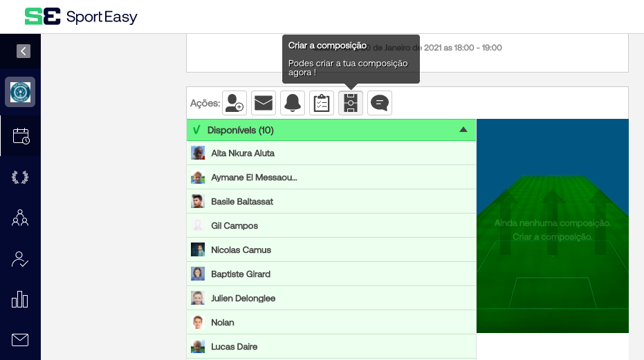Image resolution: width=644 pixels, height=360 pixels.
Task: Select player Basile Baltassat
Action: pos(242,202)
